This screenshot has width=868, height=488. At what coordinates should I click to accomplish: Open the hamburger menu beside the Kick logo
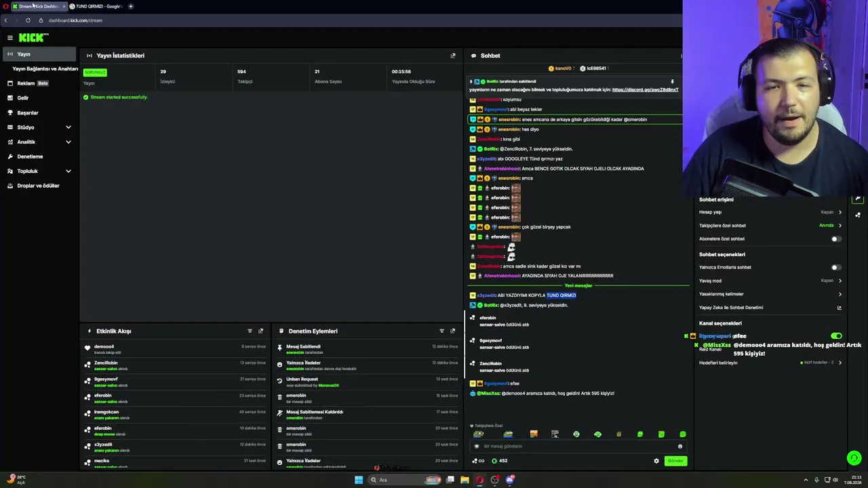pyautogui.click(x=9, y=38)
